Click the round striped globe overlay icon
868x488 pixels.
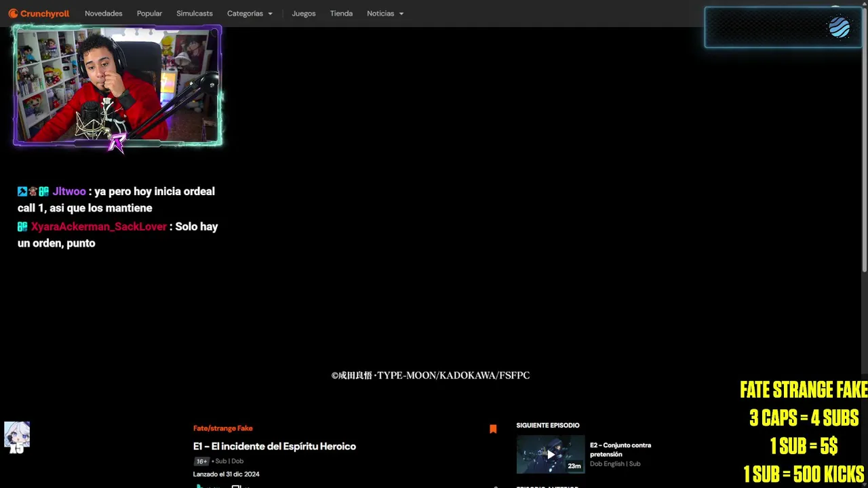[x=839, y=27]
